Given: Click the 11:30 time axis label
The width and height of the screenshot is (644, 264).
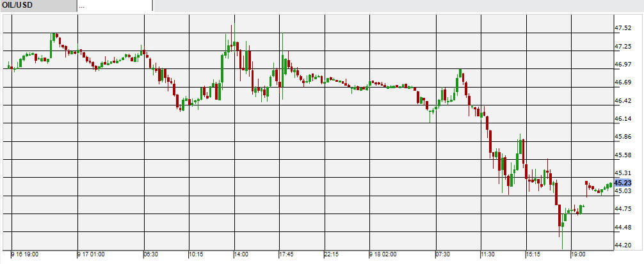Looking at the screenshot, I should (488, 254).
